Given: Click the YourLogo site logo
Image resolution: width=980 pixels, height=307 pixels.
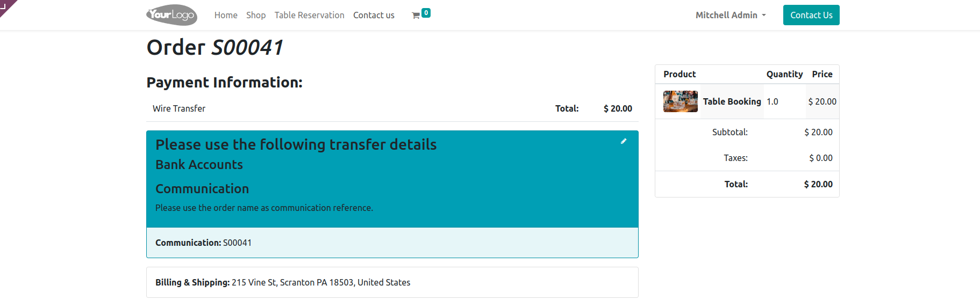Looking at the screenshot, I should [x=171, y=15].
